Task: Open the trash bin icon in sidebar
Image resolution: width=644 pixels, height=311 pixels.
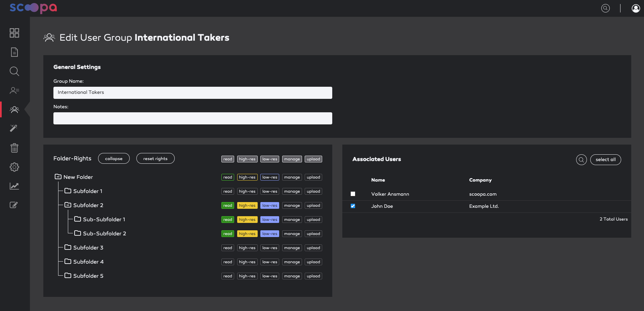Action: click(x=14, y=148)
